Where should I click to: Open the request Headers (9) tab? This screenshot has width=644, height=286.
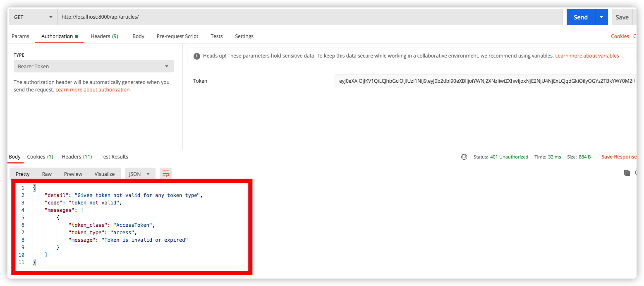click(x=104, y=36)
